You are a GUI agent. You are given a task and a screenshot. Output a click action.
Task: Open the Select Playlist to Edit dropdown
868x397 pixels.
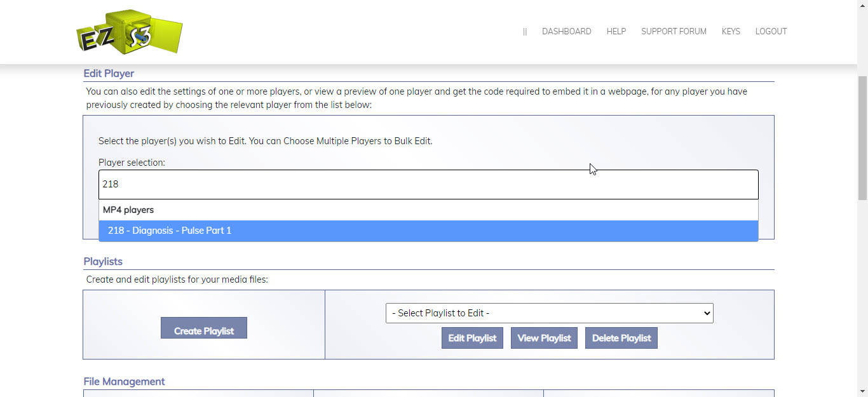click(x=550, y=313)
